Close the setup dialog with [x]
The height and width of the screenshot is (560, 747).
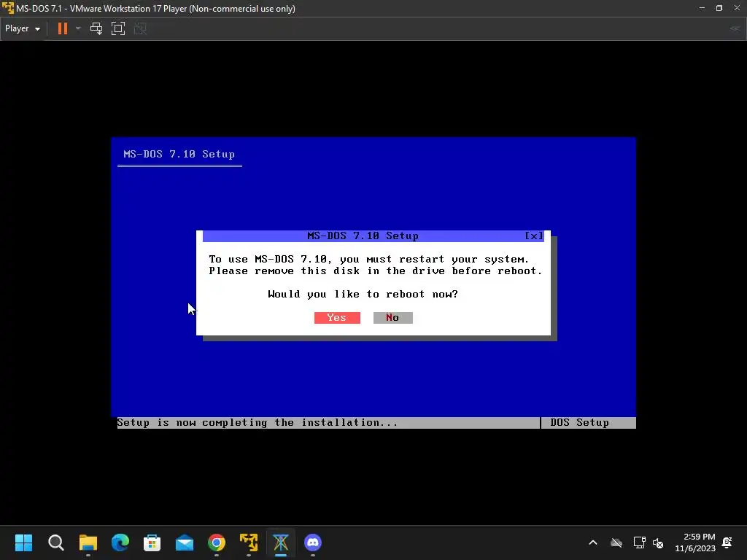click(x=533, y=236)
